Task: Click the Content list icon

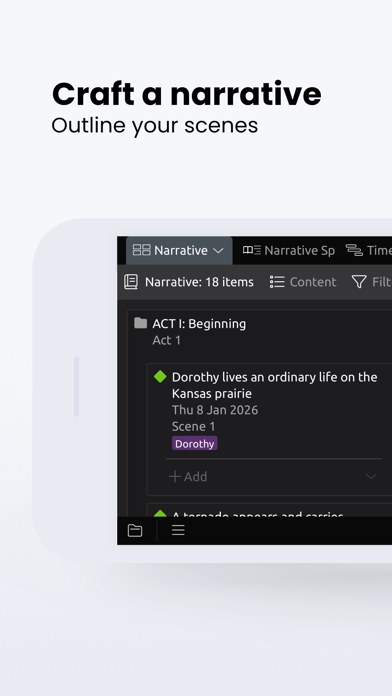Action: (x=277, y=282)
